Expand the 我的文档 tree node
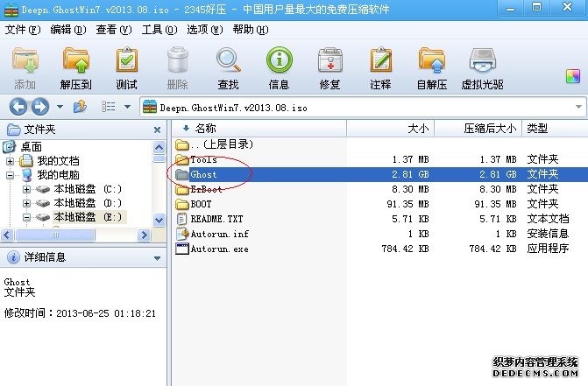588x386 pixels. click(11, 161)
